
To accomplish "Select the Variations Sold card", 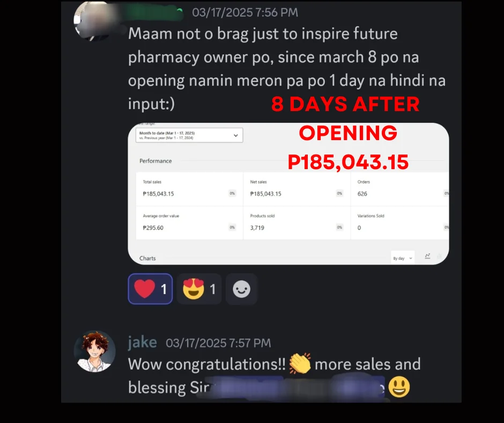I will tap(399, 223).
